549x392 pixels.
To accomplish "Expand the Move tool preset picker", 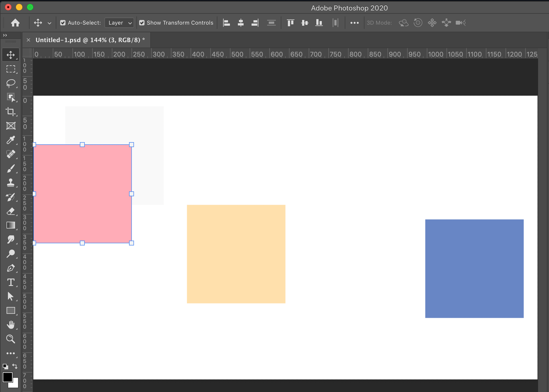I will tap(49, 23).
